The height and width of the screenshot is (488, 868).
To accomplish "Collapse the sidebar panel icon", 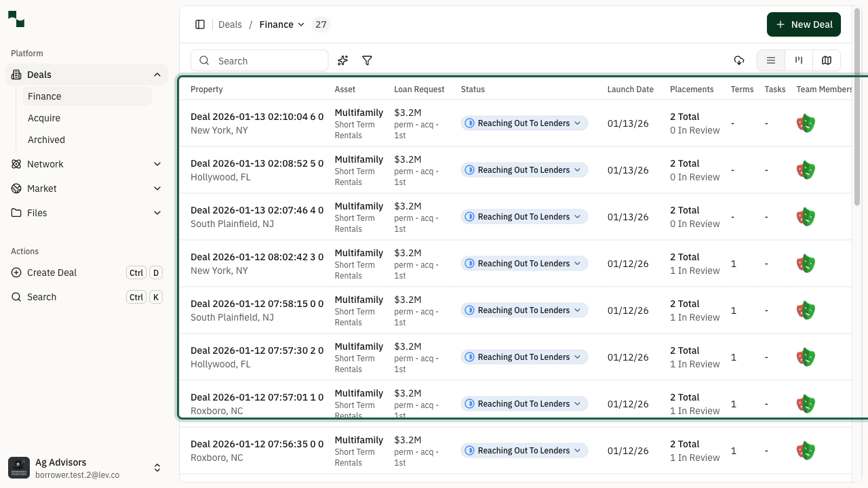I will pos(200,24).
